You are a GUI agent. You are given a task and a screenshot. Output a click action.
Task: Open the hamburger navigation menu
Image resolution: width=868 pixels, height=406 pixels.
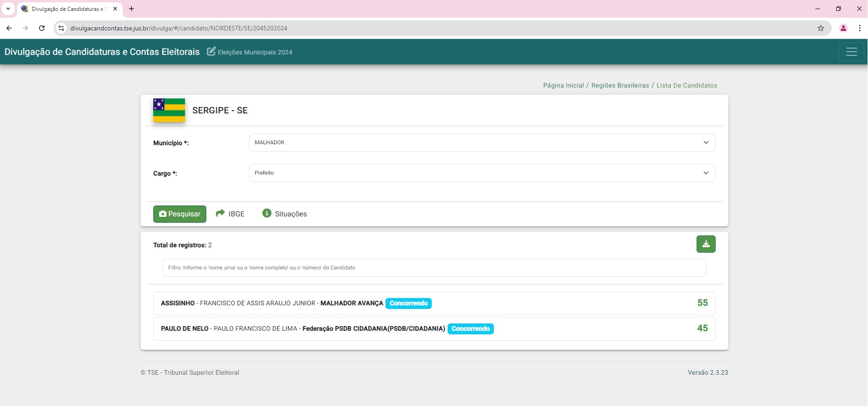(x=851, y=52)
